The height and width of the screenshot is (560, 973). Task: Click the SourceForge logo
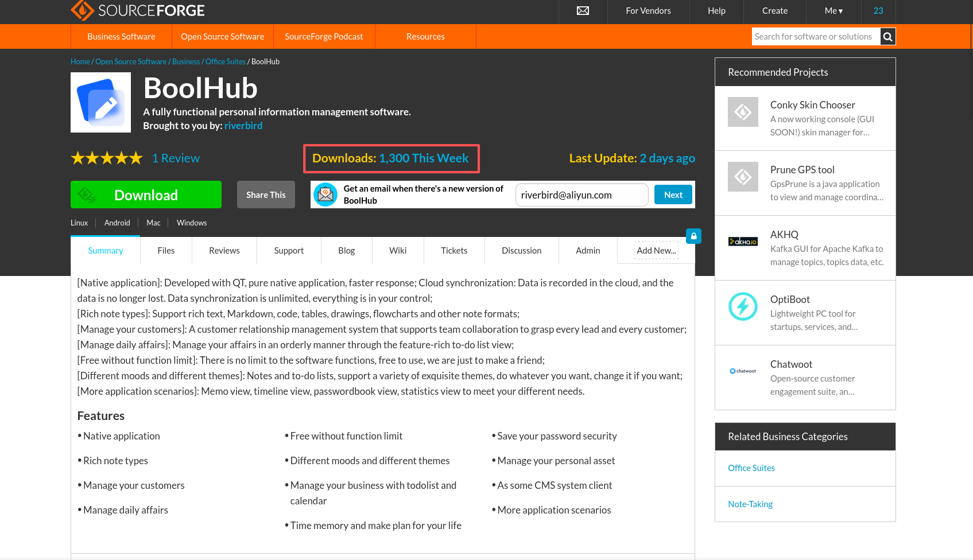(138, 10)
